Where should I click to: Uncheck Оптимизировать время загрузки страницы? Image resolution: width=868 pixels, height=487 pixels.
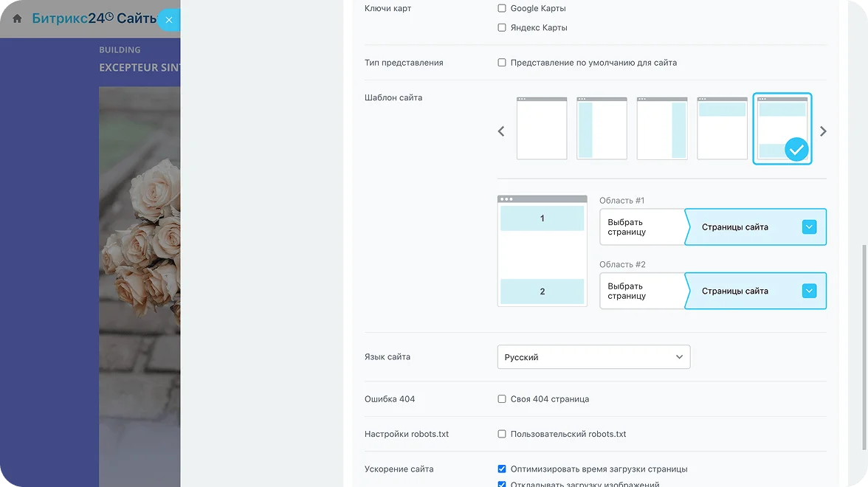502,469
